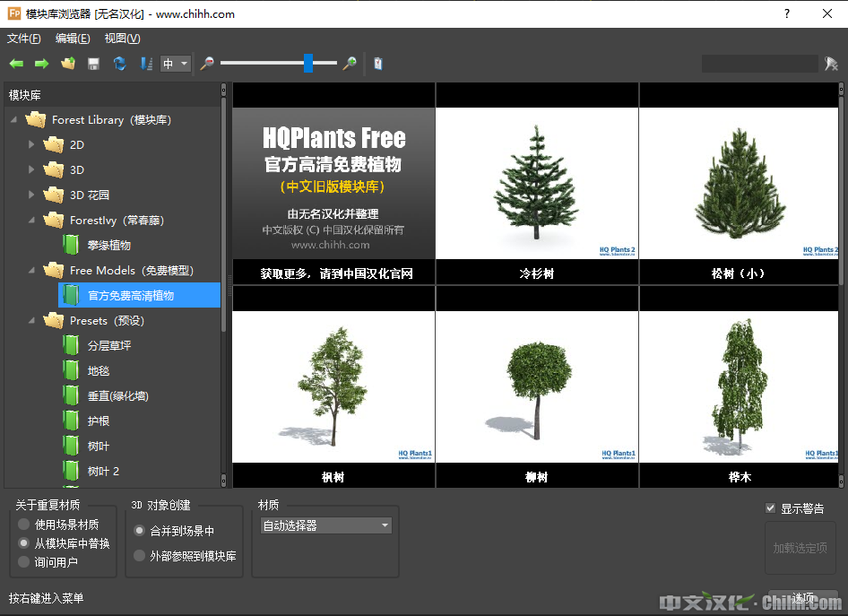Select 攀缘植物 library in tree

109,245
